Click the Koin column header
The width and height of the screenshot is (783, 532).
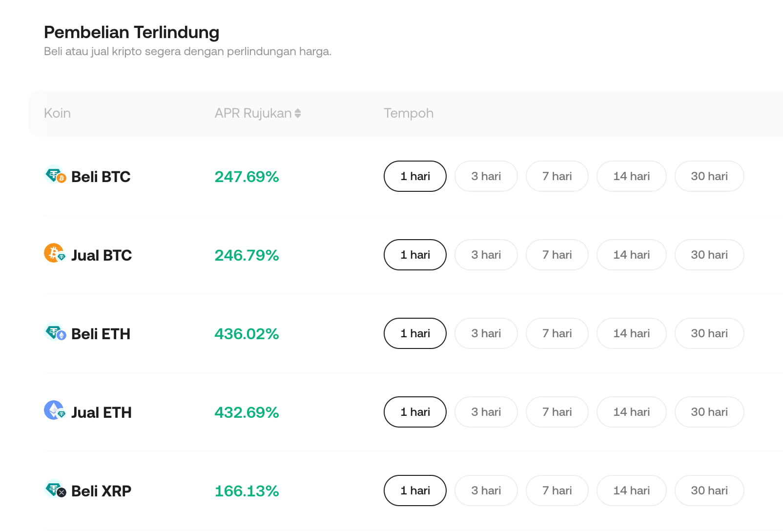tap(57, 113)
